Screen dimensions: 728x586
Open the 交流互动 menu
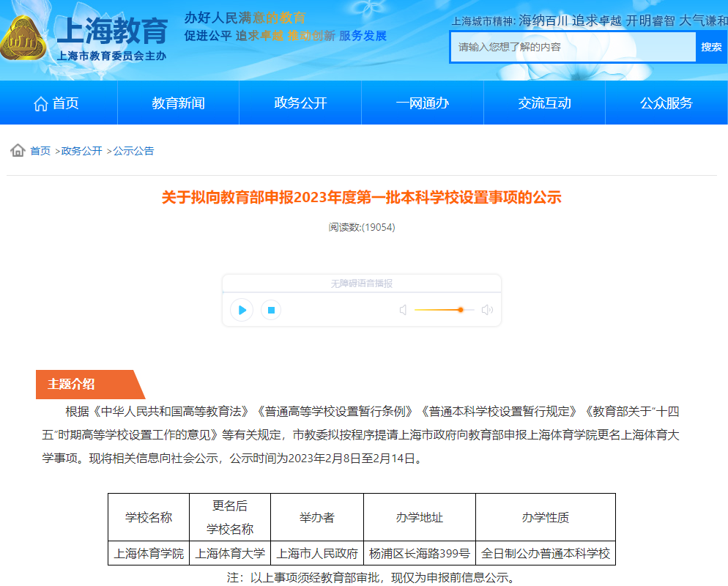click(x=544, y=103)
